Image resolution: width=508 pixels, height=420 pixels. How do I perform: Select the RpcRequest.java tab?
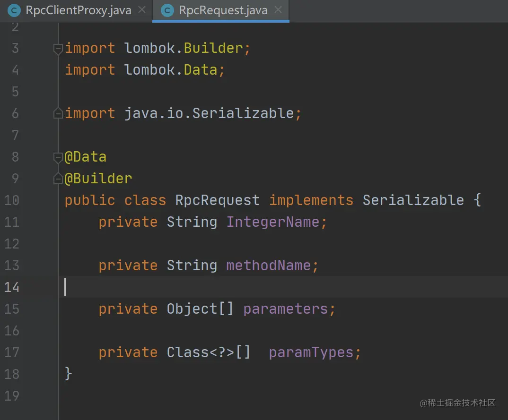pos(223,10)
